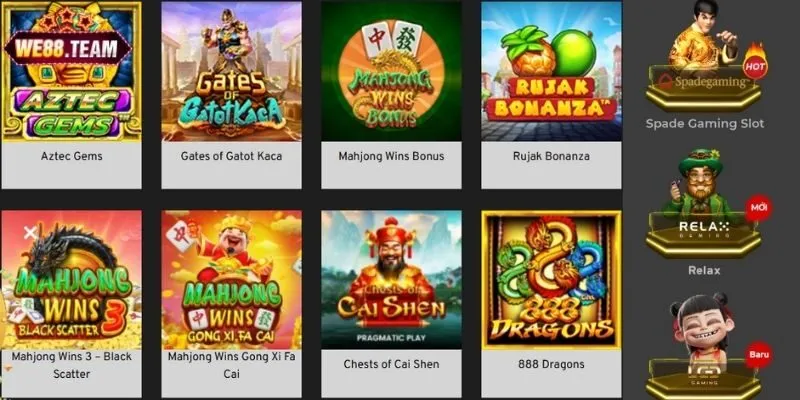Select the Rujak Bonanza game image
This screenshot has width=800, height=400.
552,71
